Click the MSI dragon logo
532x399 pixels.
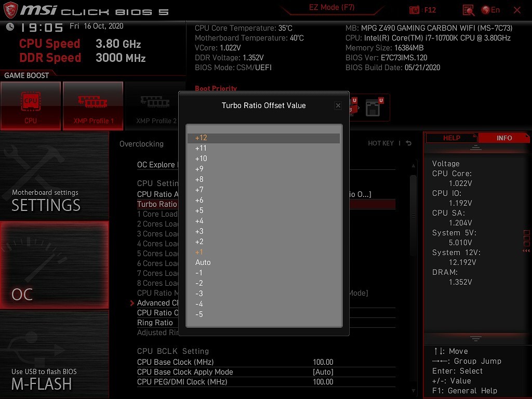click(10, 10)
